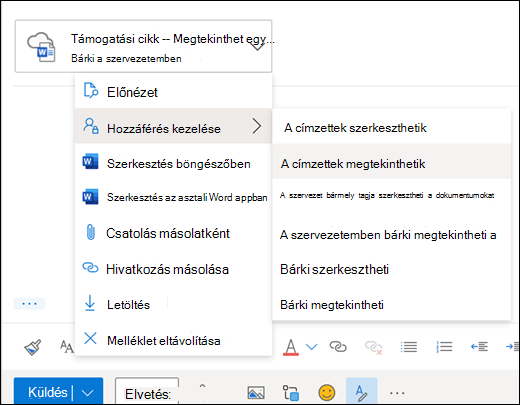Select the numbered list icon
520x405 pixels.
[x=444, y=347]
